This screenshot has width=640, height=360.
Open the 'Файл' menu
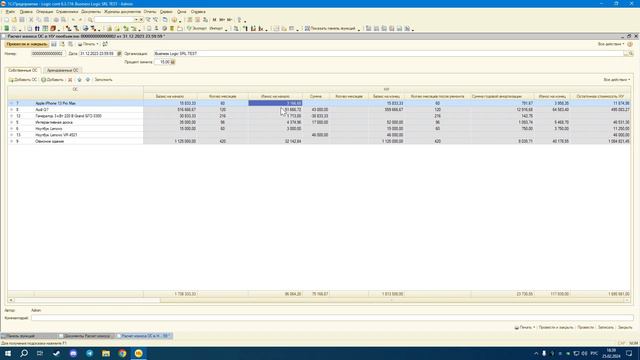pos(10,12)
